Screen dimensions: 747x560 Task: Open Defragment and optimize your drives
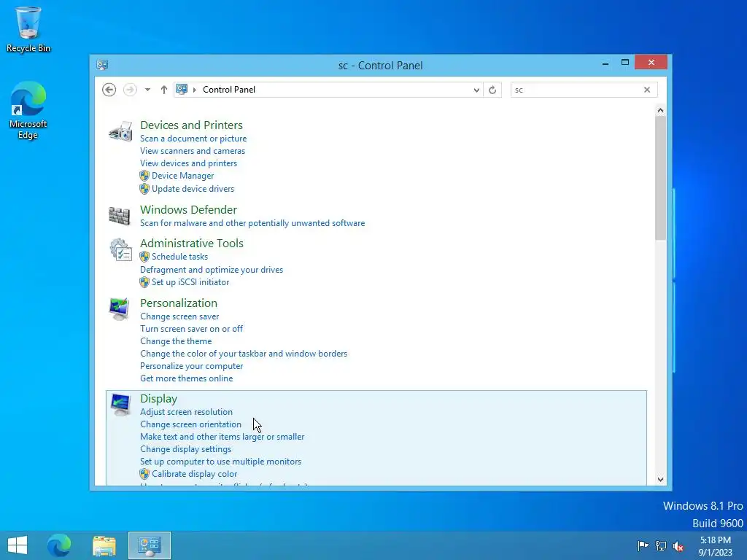(212, 270)
